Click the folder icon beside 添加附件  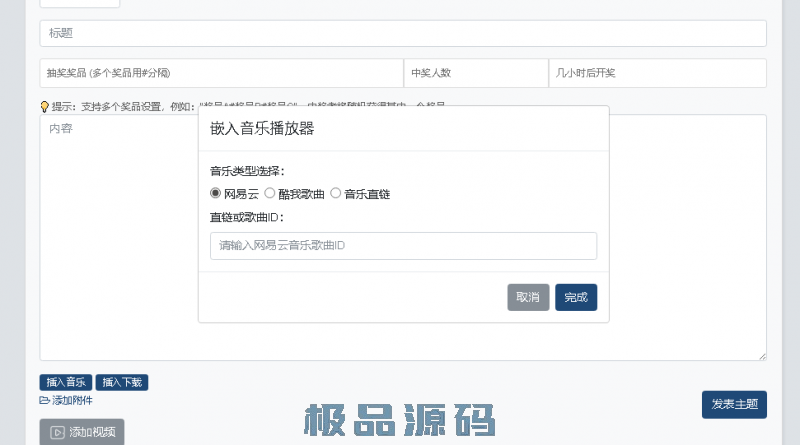(x=44, y=401)
